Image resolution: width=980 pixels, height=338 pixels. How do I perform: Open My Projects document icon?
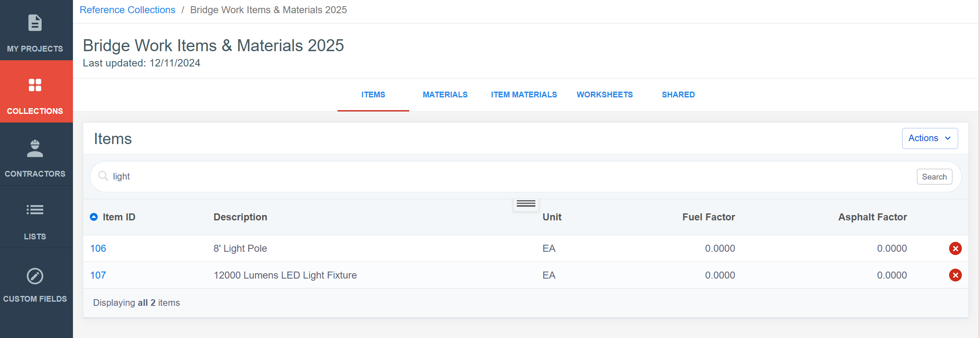35,23
